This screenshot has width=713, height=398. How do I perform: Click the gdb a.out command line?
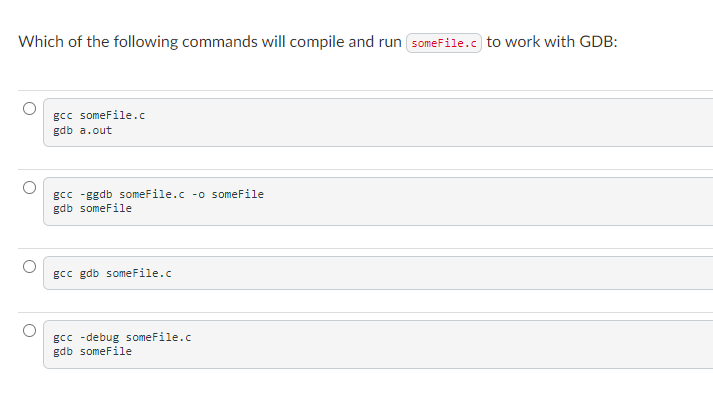(x=82, y=131)
